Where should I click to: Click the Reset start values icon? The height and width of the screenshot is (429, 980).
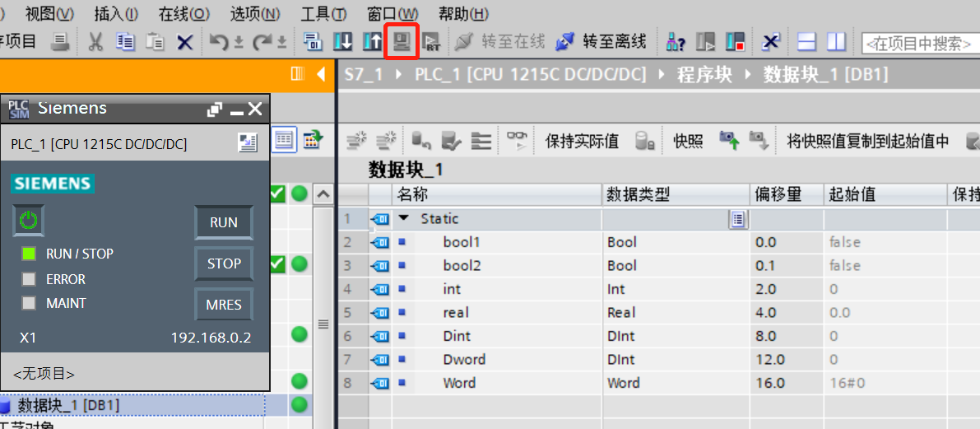tap(422, 142)
